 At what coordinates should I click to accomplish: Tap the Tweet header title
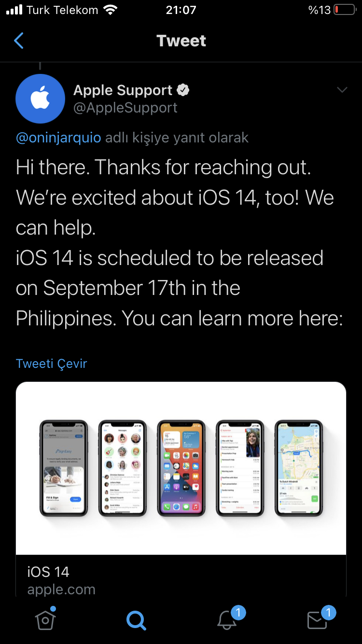click(181, 41)
